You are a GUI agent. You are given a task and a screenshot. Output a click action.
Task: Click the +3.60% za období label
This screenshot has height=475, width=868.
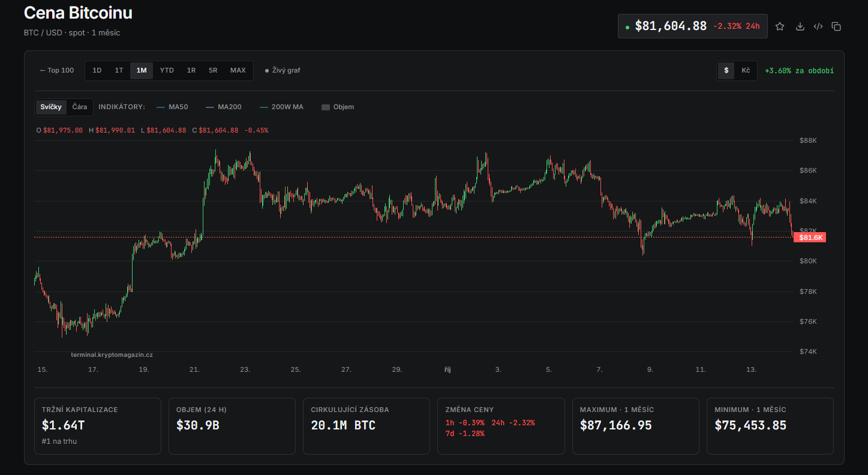coord(800,70)
